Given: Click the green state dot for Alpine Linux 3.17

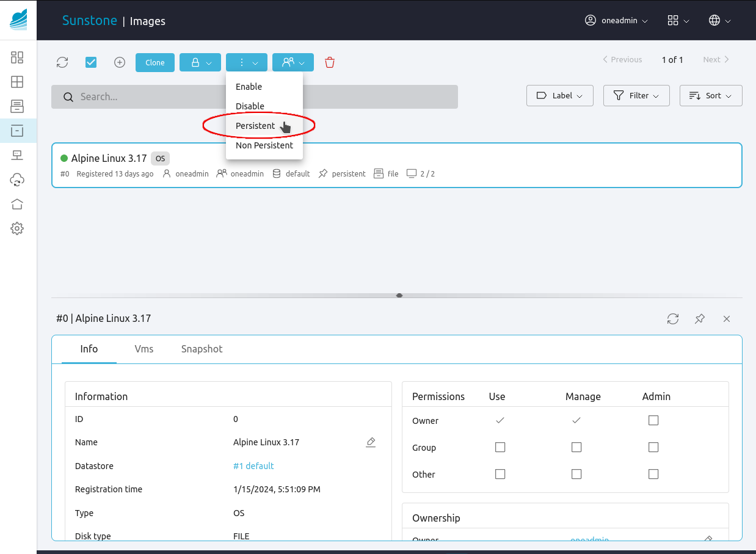Looking at the screenshot, I should [64, 158].
